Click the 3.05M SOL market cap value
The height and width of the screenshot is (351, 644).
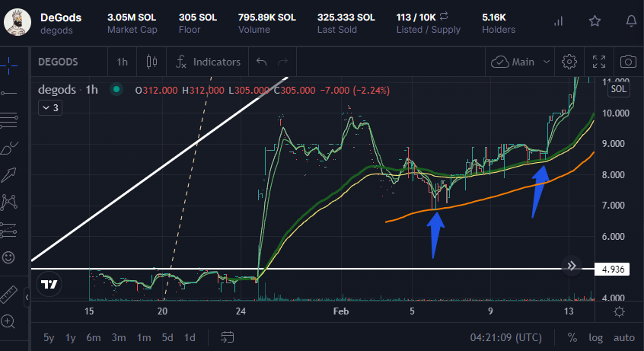pos(132,18)
